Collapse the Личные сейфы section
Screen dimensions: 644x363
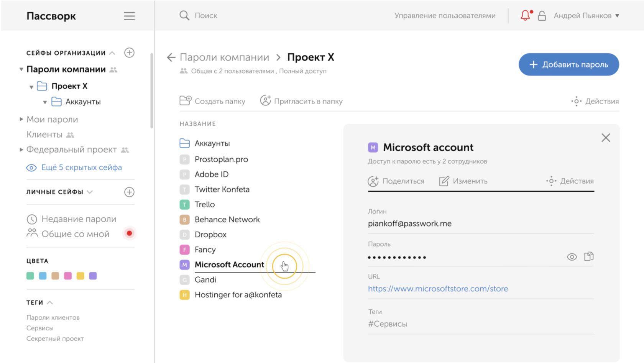90,192
